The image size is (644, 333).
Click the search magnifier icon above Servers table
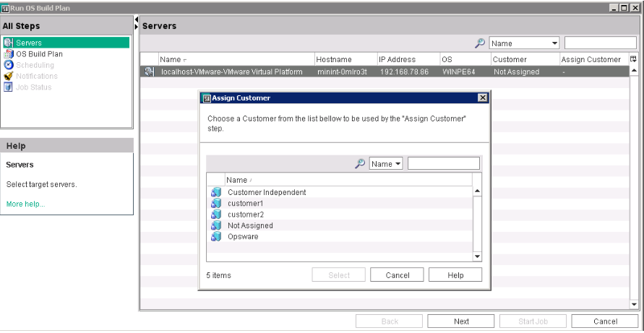point(479,43)
